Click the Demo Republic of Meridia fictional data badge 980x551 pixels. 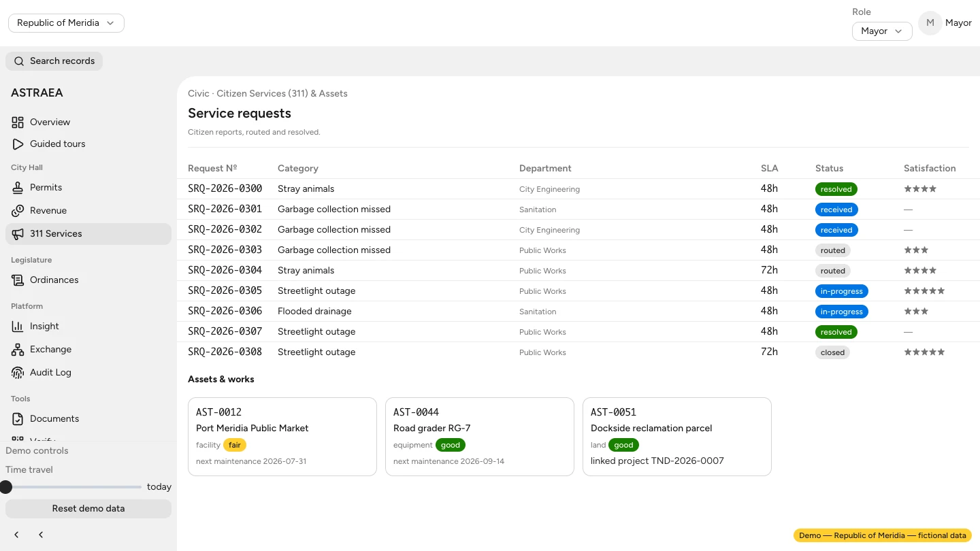tap(883, 535)
